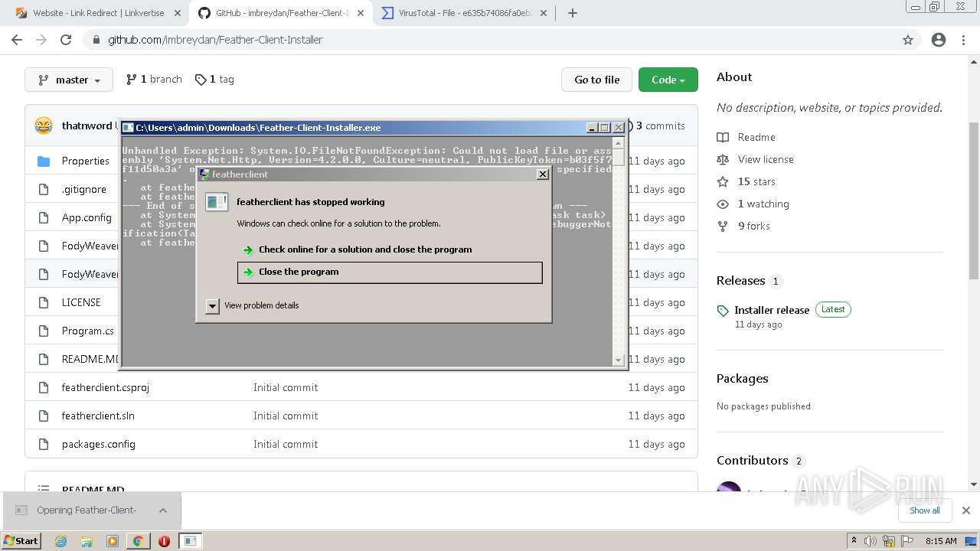Click the file icon beside featherclient.sln

click(x=44, y=416)
